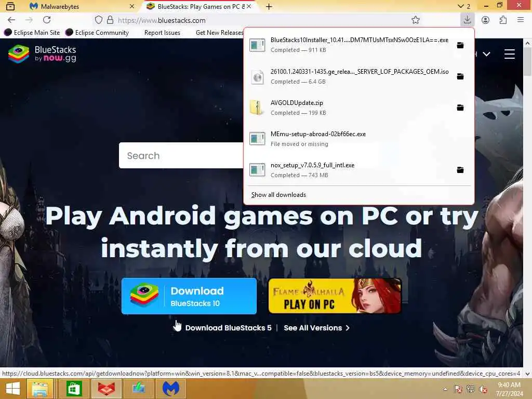Click the red fox taskbar application icon
532x399 pixels.
click(x=106, y=389)
